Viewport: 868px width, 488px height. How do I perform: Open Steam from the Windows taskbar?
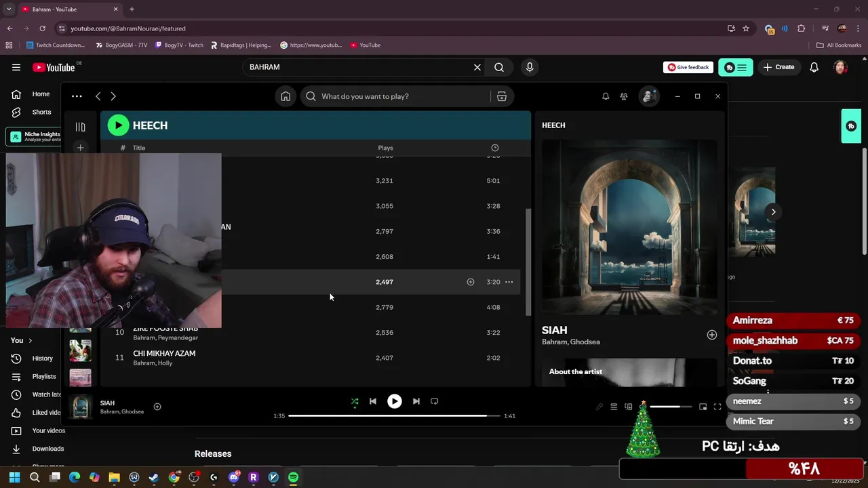click(154, 477)
